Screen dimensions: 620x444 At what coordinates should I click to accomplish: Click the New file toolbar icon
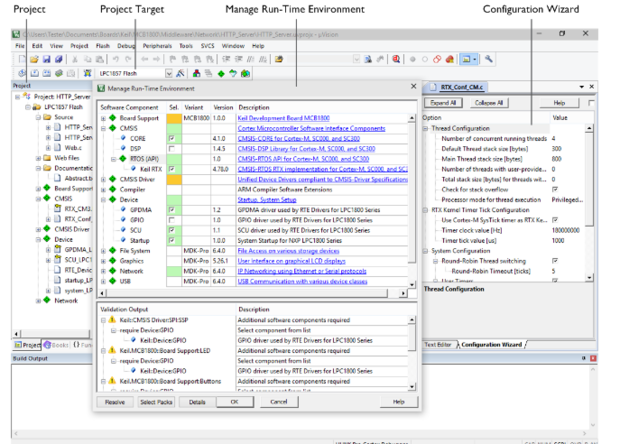(22, 59)
